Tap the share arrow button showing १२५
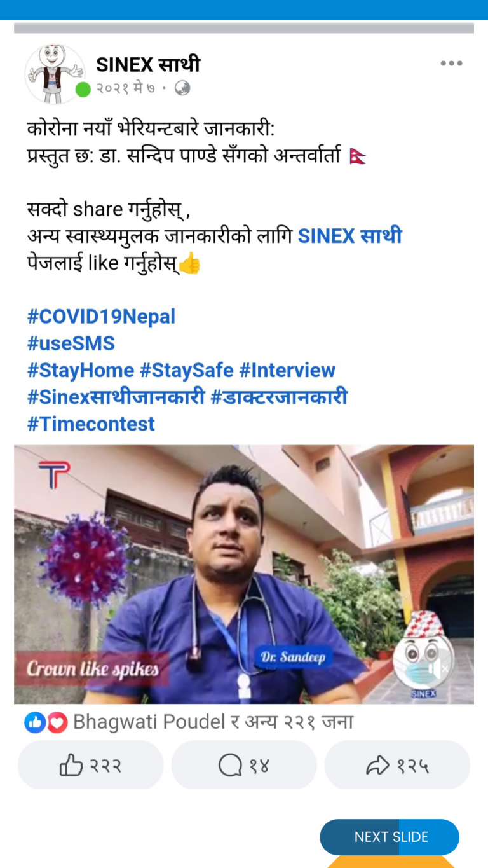 click(x=397, y=765)
